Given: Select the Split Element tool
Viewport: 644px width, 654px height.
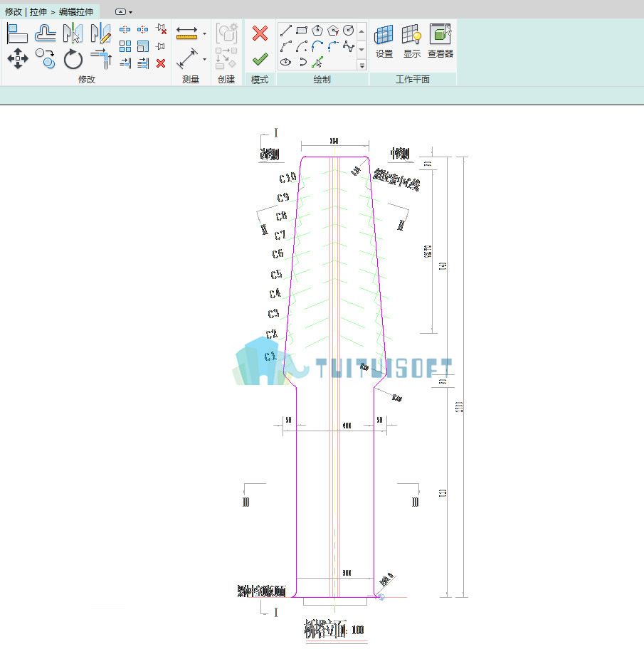Looking at the screenshot, I should click(125, 30).
